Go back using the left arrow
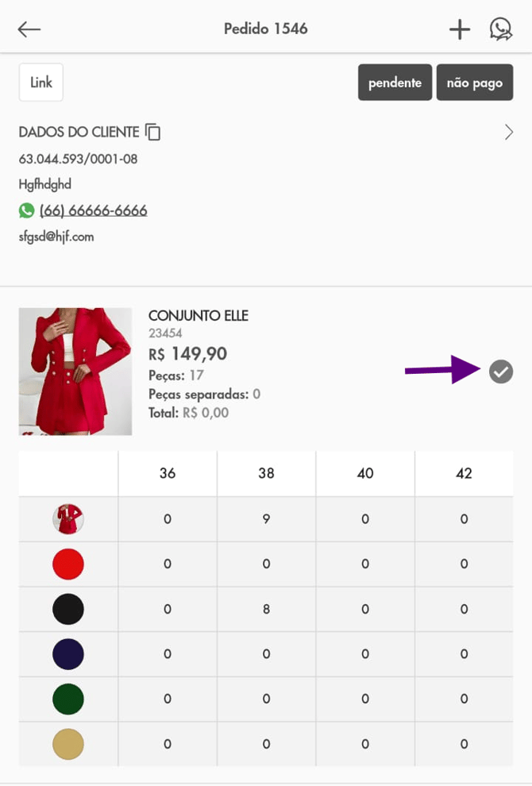Screen dimensions: 532x786 (x=29, y=29)
